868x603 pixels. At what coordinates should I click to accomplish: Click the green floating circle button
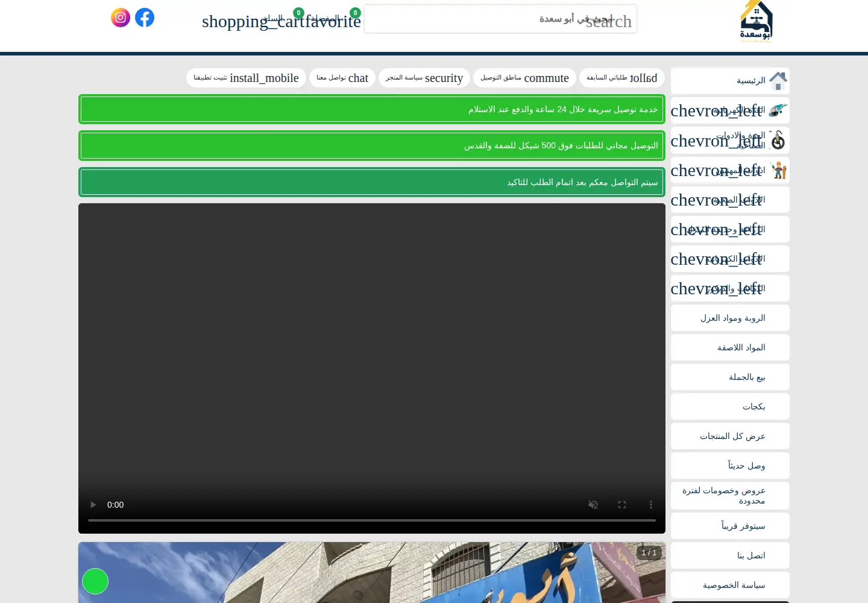coord(95,581)
